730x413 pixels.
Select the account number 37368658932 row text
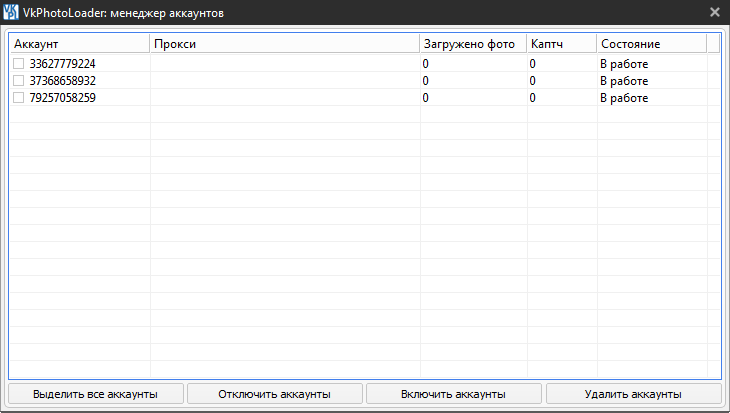tap(63, 81)
